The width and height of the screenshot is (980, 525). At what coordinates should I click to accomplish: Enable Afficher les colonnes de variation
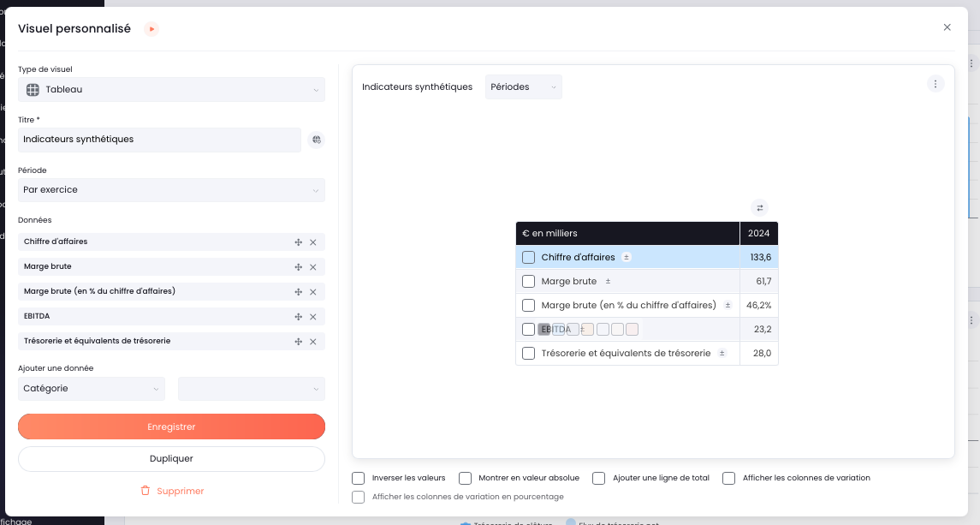click(728, 478)
